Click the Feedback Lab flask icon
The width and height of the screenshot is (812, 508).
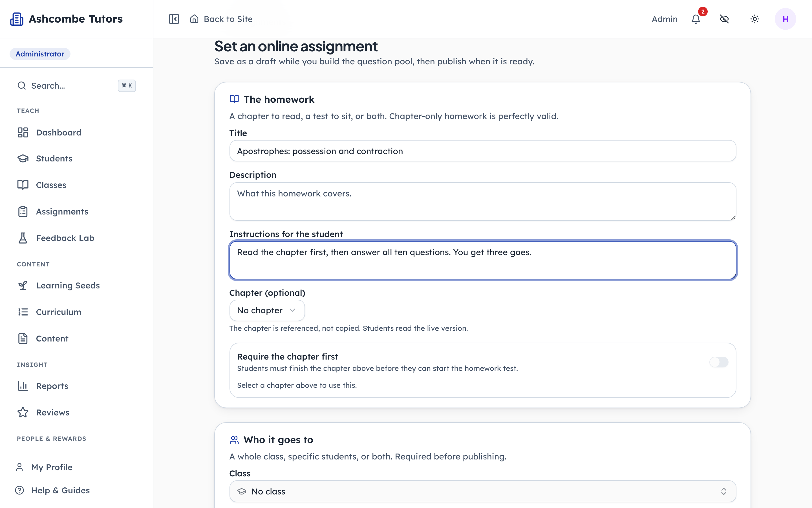click(23, 238)
